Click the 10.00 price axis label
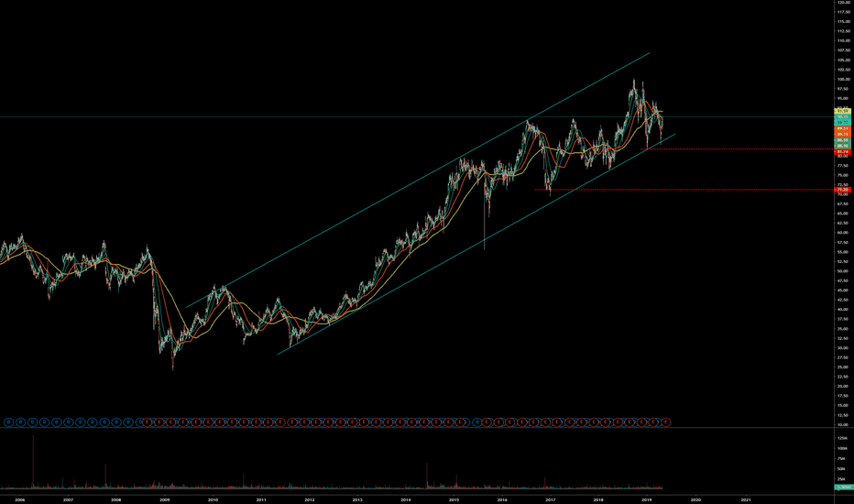The width and height of the screenshot is (854, 504). [844, 424]
